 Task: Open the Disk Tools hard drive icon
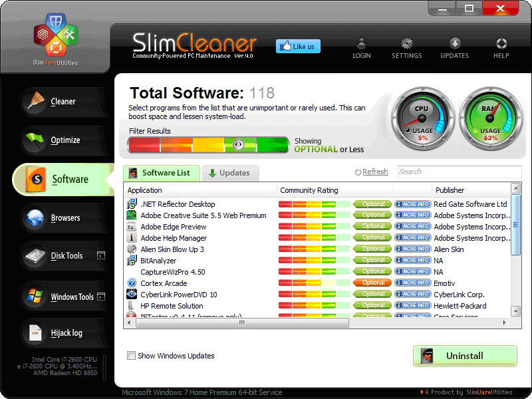[x=35, y=256]
